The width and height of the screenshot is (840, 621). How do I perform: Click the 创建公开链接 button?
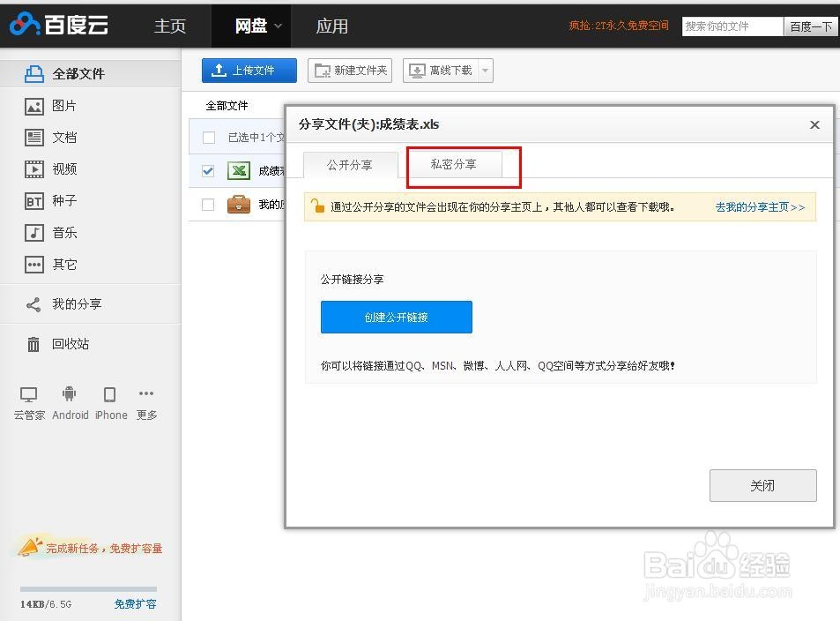[396, 317]
